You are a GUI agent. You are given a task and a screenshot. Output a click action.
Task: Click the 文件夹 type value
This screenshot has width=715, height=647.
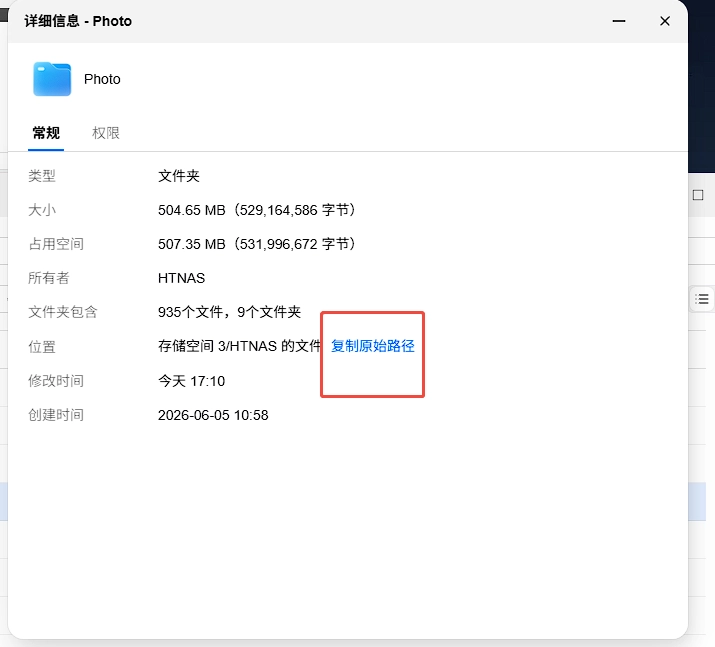[x=179, y=176]
